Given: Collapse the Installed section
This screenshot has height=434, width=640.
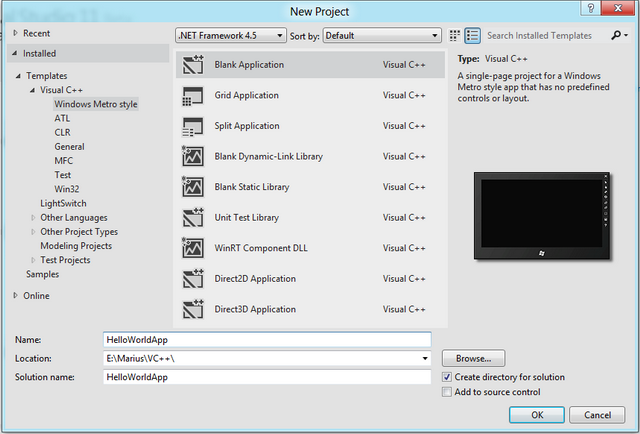Looking at the screenshot, I should pos(15,53).
